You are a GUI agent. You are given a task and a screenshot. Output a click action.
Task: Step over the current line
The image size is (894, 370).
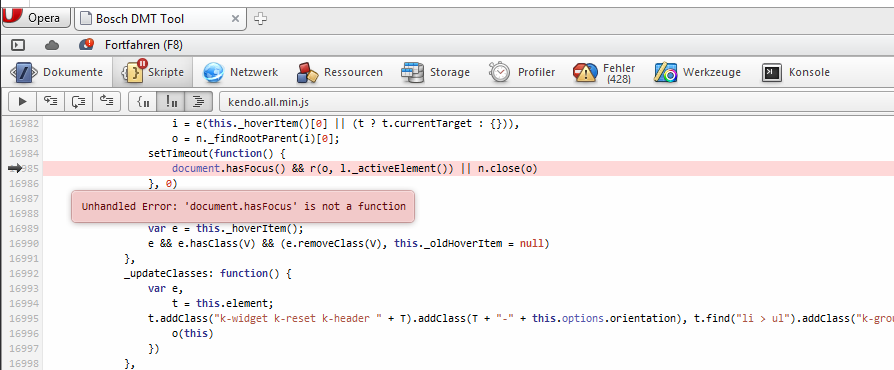tap(79, 102)
